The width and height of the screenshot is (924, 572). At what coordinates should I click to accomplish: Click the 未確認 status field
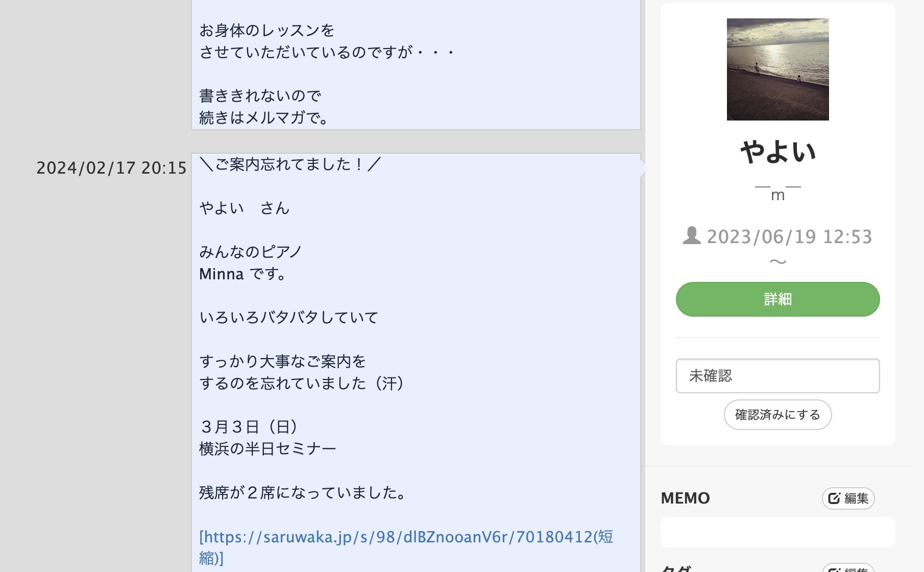coord(777,376)
